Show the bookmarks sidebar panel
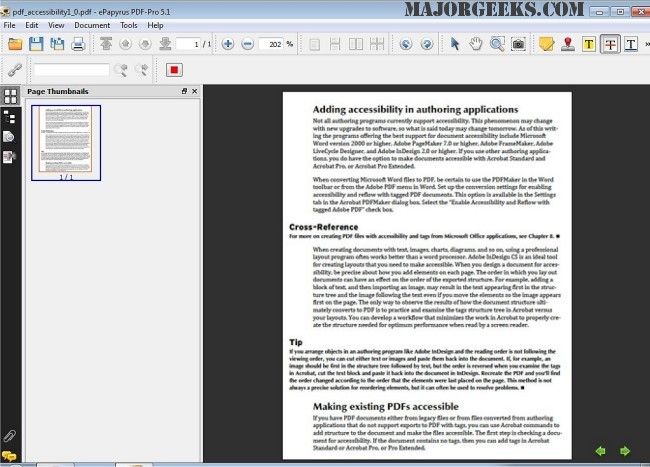Image resolution: width=650 pixels, height=467 pixels. coord(10,117)
